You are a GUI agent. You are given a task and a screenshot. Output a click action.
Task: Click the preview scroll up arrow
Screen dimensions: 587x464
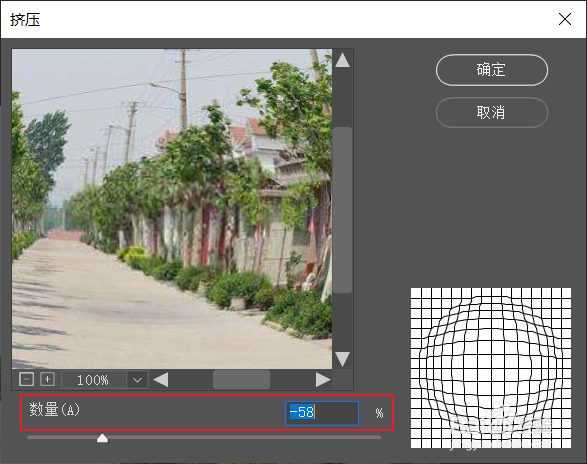(x=342, y=60)
